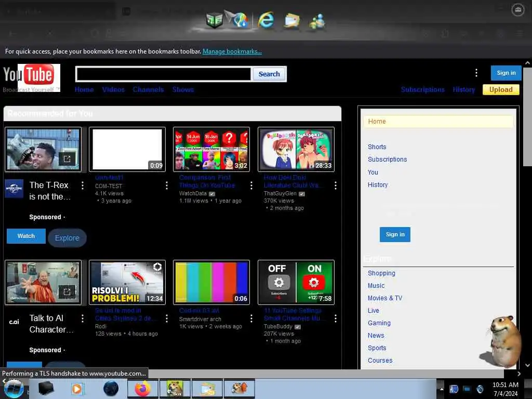Click the c.ai advertiser avatar

[x=14, y=322]
